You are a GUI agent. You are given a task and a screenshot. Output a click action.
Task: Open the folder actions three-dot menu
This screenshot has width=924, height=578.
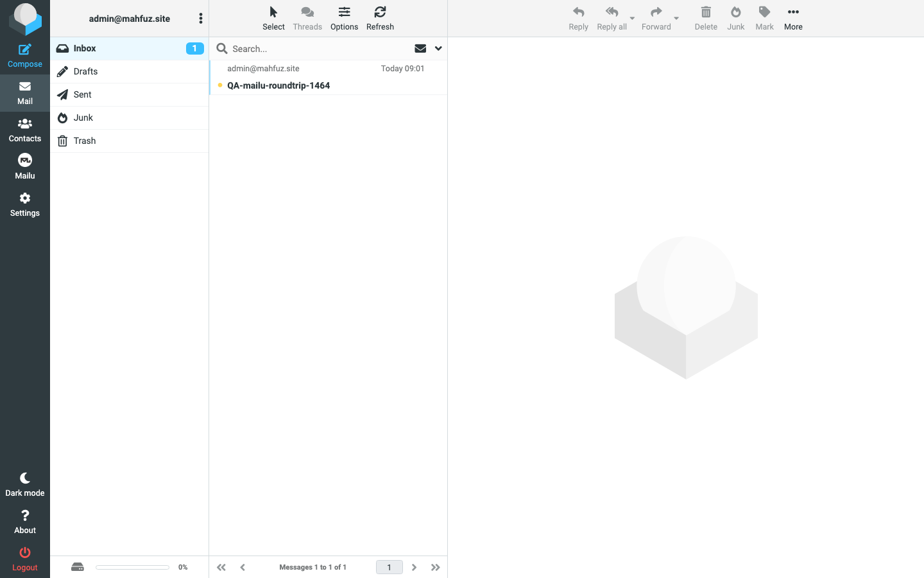coord(201,19)
